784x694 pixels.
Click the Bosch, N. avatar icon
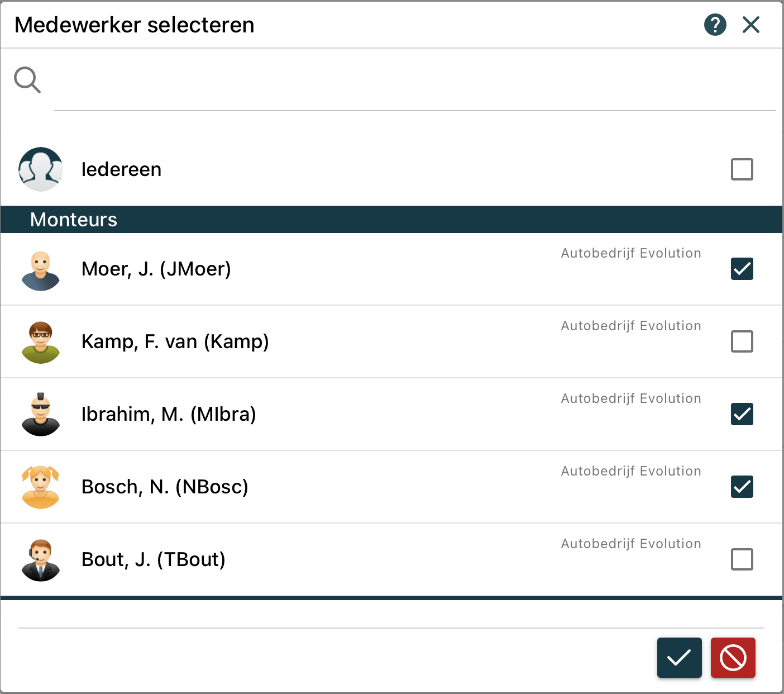click(x=40, y=487)
